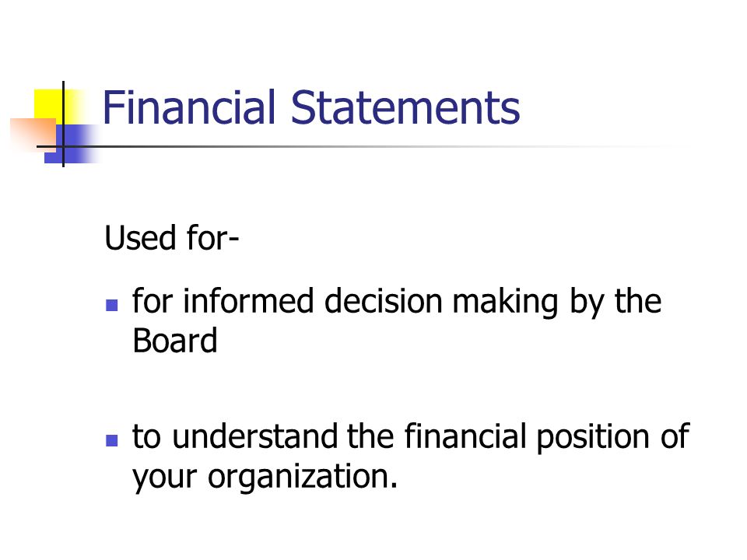747x560 pixels.
Task: Select the second blue bullet marker
Action: (111, 440)
